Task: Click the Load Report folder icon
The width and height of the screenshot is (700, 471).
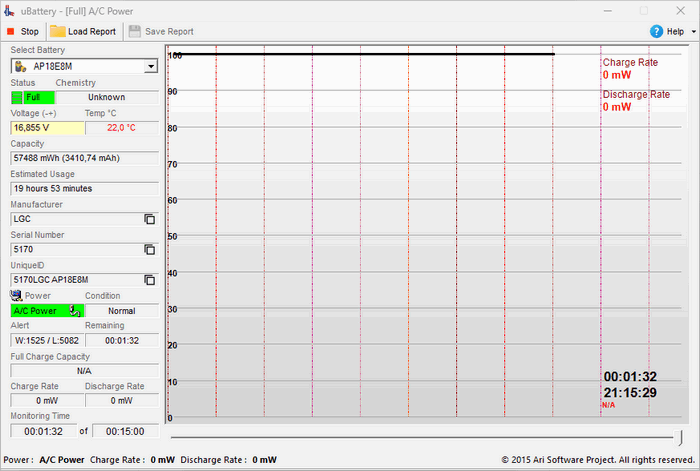Action: pyautogui.click(x=58, y=31)
